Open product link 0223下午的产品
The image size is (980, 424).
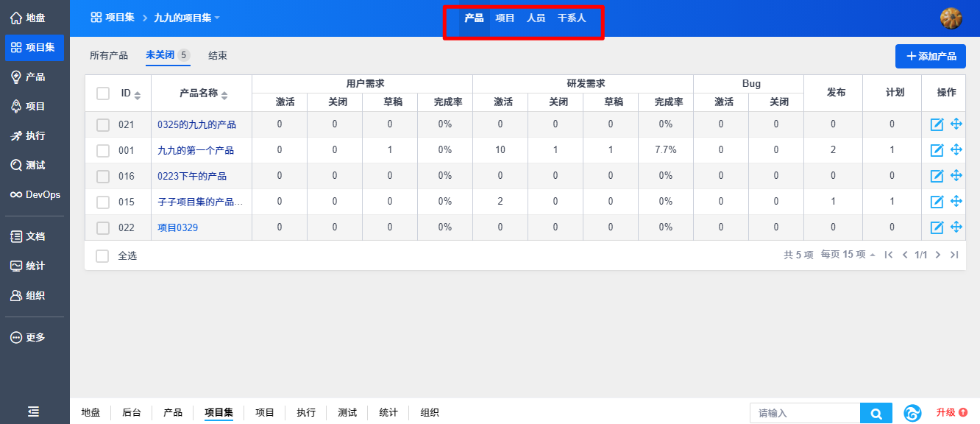click(x=192, y=177)
